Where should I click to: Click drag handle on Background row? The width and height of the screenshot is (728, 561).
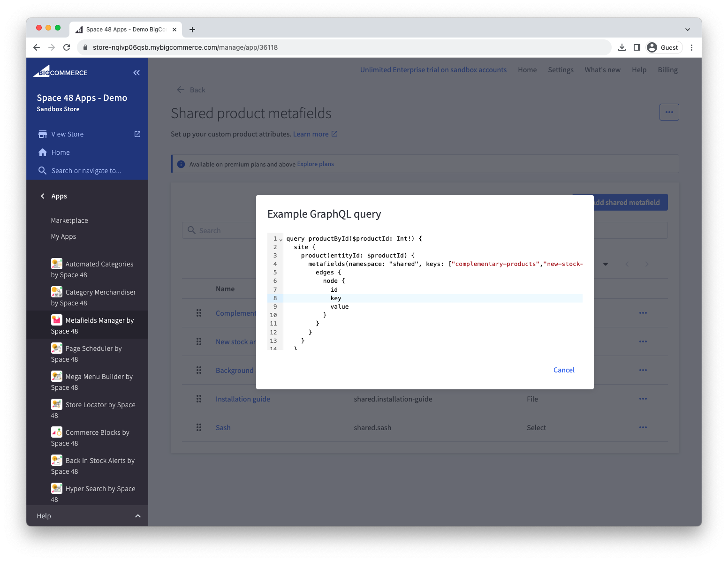[x=199, y=370]
